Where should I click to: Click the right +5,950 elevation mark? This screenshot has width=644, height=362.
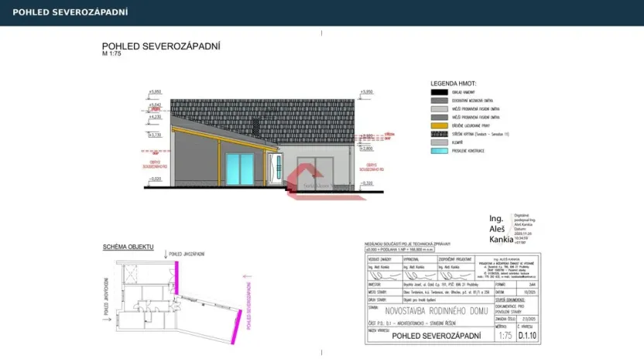coord(366,92)
